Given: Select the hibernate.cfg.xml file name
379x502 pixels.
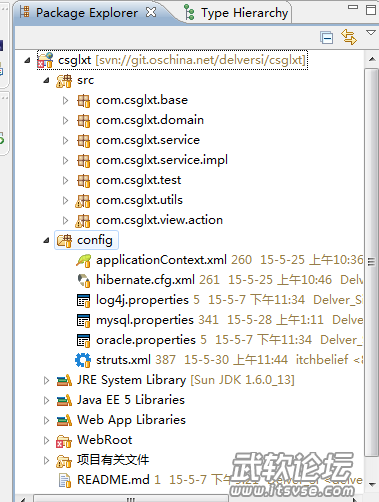Looking at the screenshot, I should point(145,280).
